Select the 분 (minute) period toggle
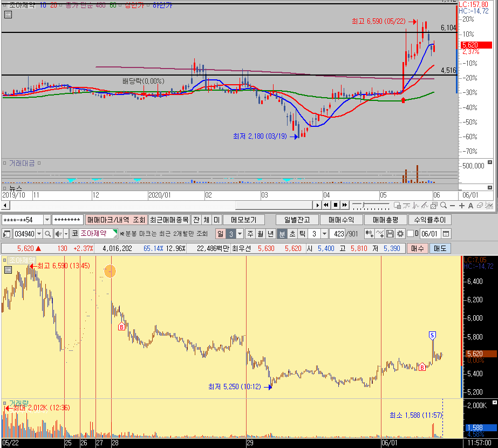The width and height of the screenshot is (498, 448). click(x=282, y=234)
